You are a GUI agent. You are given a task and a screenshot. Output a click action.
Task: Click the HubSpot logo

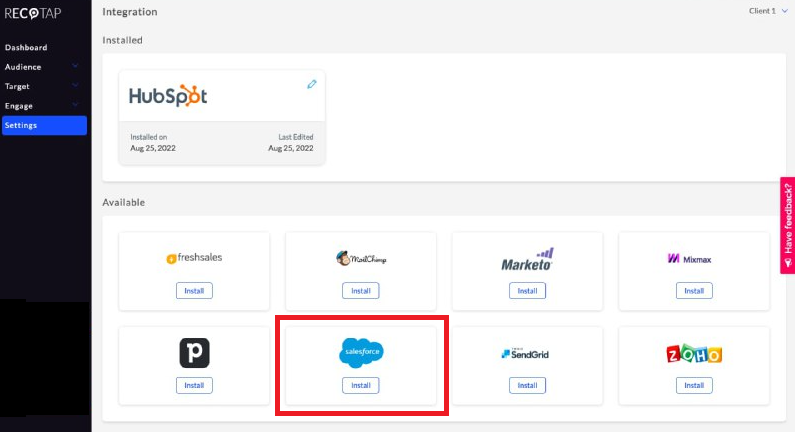pyautogui.click(x=168, y=95)
